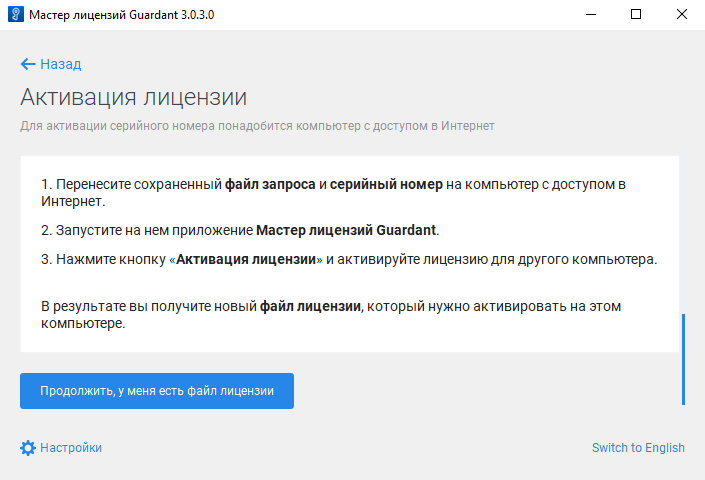Click the gray subtitle about Internet access

coord(257,126)
